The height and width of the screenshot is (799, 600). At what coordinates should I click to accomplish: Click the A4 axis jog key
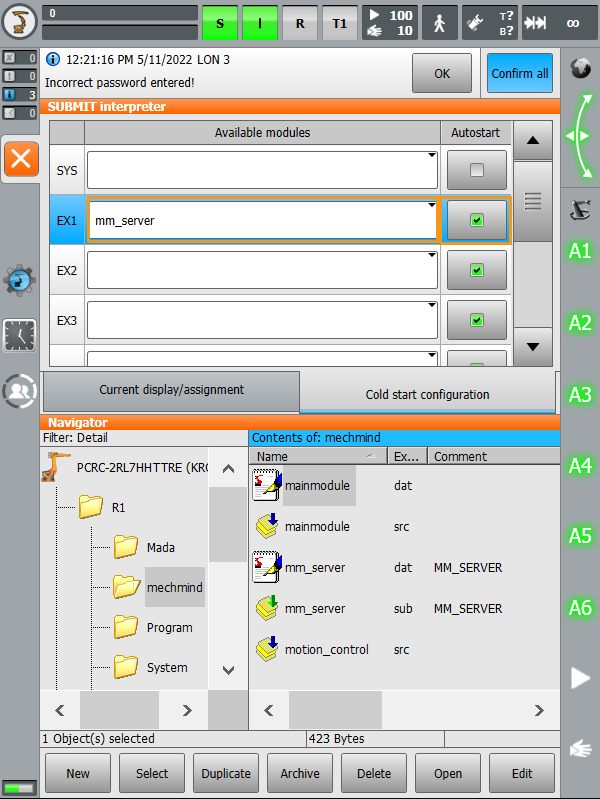[580, 465]
